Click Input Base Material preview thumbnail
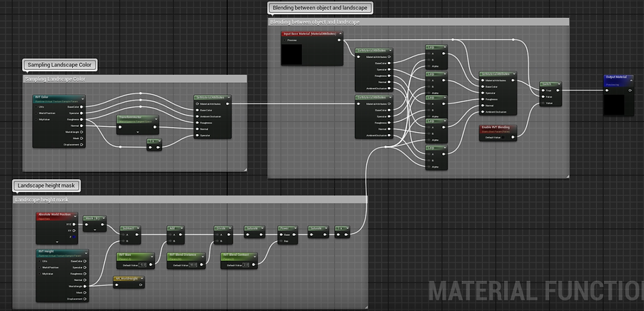 pyautogui.click(x=291, y=54)
